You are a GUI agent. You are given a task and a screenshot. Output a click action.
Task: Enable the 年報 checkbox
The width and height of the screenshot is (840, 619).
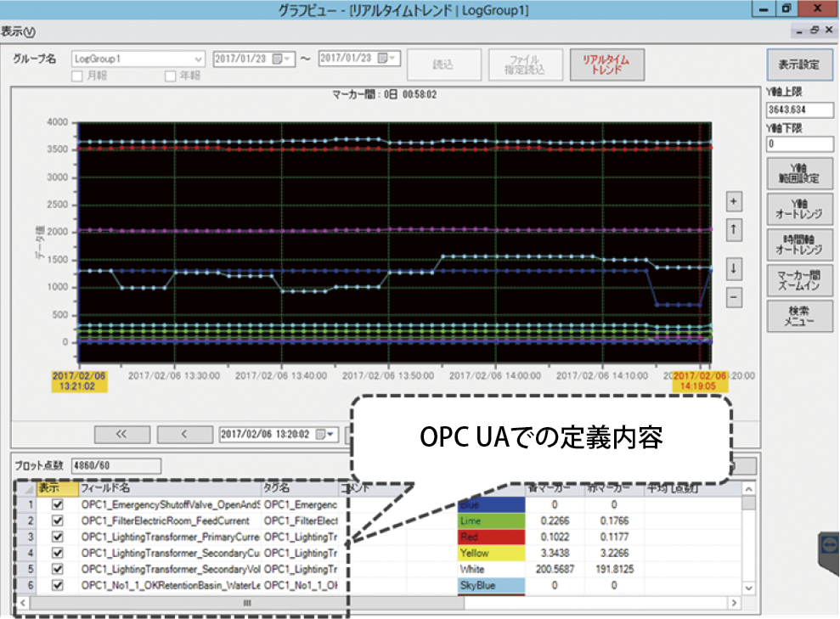[171, 76]
